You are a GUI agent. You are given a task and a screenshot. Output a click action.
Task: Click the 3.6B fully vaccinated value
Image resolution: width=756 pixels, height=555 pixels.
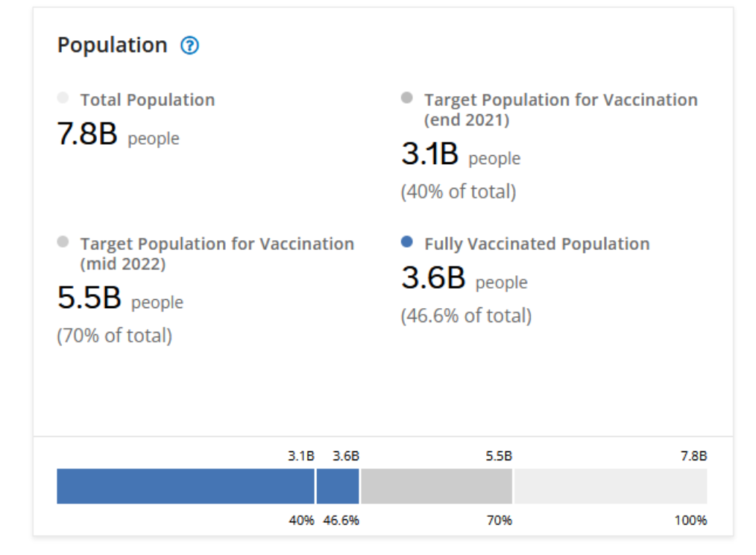(433, 278)
